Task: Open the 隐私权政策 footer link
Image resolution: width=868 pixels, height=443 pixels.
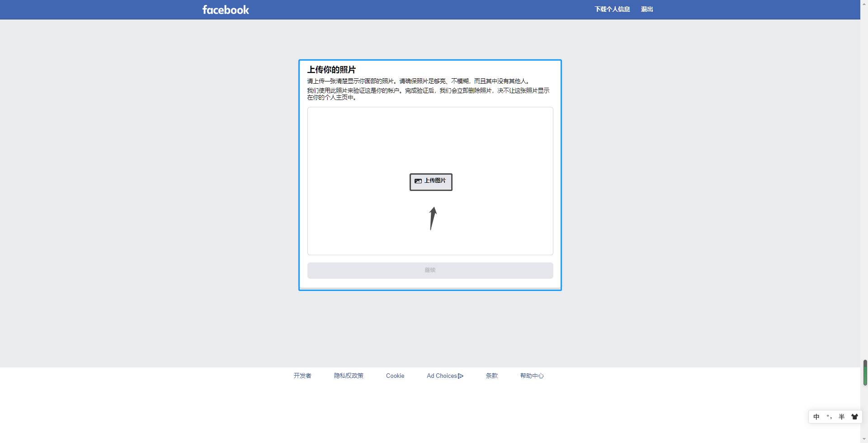Action: tap(349, 376)
